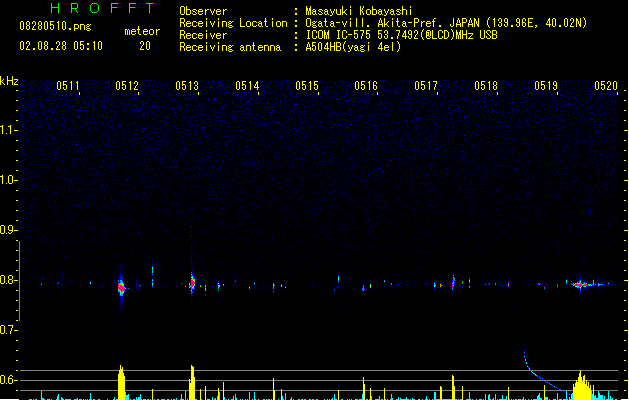Click the 1.1 kHz frequency label

coord(8,130)
